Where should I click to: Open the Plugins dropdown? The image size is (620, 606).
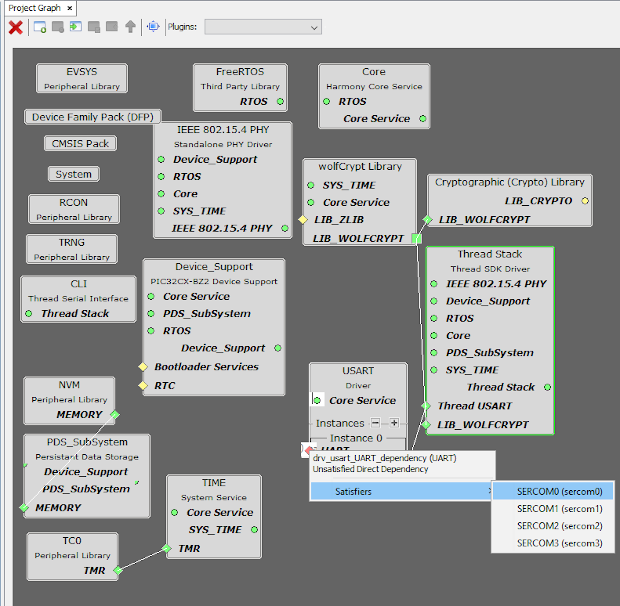258,27
